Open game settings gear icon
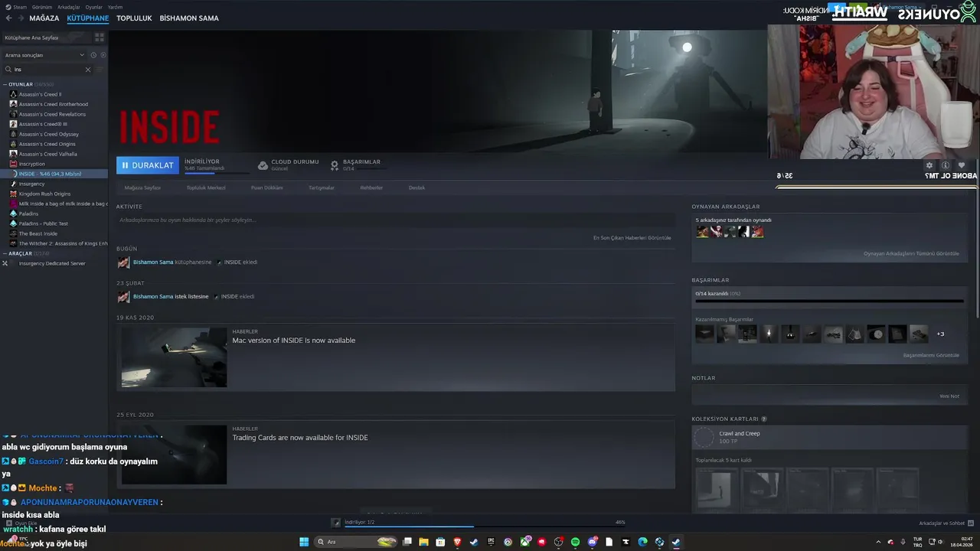980x551 pixels. pyautogui.click(x=929, y=165)
